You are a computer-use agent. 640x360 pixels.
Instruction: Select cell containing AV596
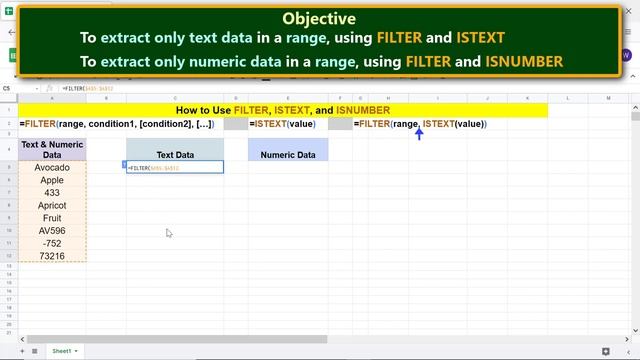click(52, 231)
